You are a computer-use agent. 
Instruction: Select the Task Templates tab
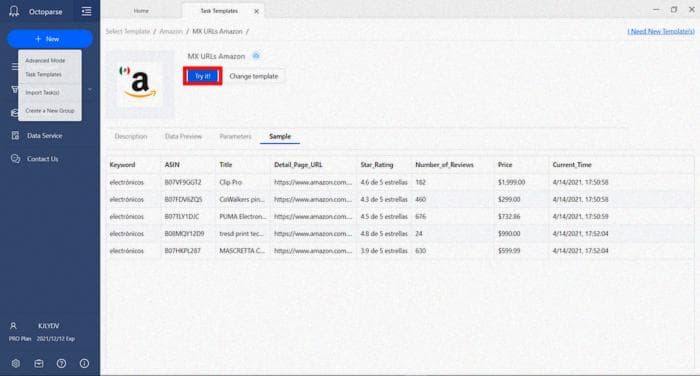pos(219,11)
